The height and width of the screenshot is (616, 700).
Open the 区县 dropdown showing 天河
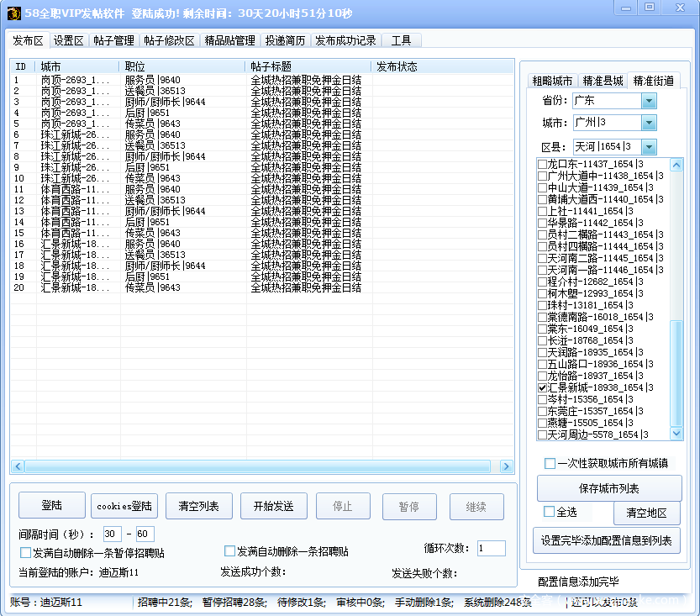pyautogui.click(x=648, y=147)
